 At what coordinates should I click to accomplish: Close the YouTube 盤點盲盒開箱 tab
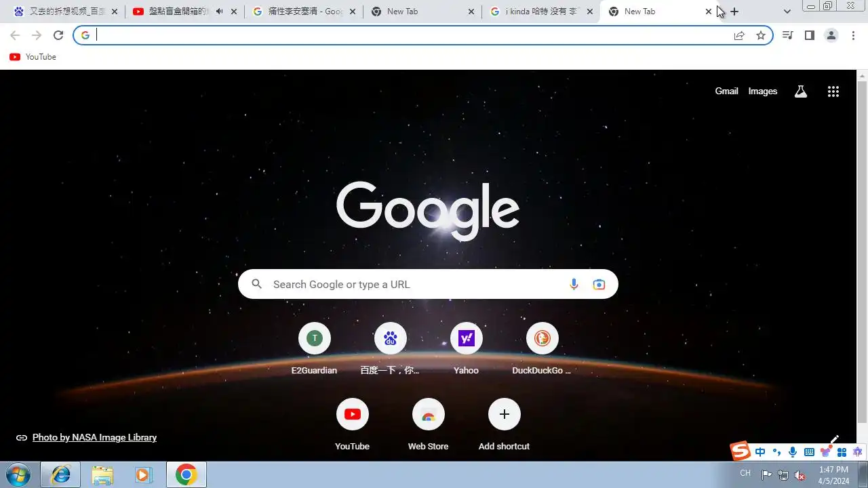click(x=234, y=12)
